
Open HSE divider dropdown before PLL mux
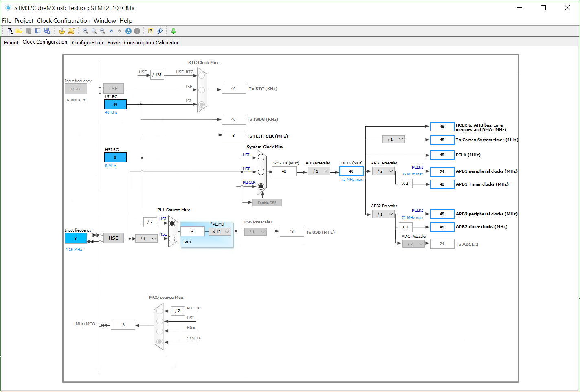pyautogui.click(x=146, y=239)
